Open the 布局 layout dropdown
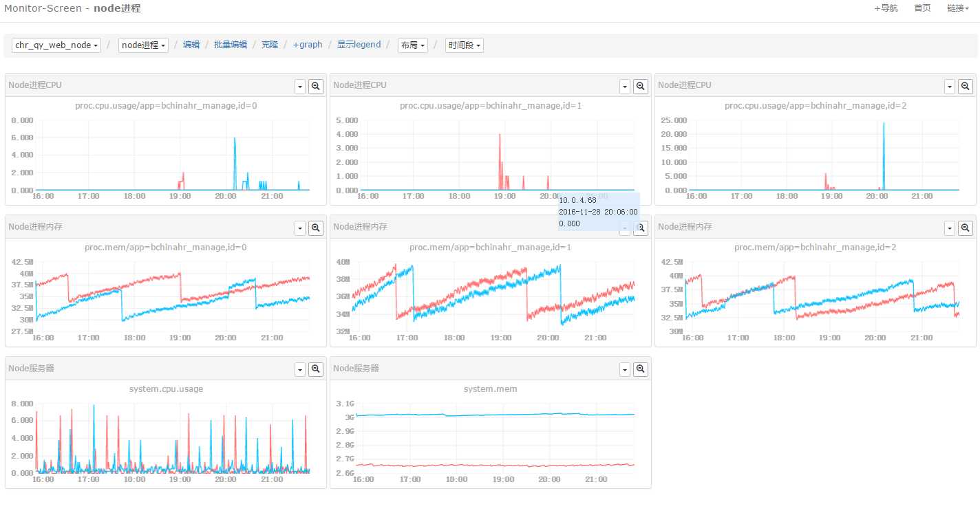Screen dimensions: 980x526 click(x=413, y=45)
